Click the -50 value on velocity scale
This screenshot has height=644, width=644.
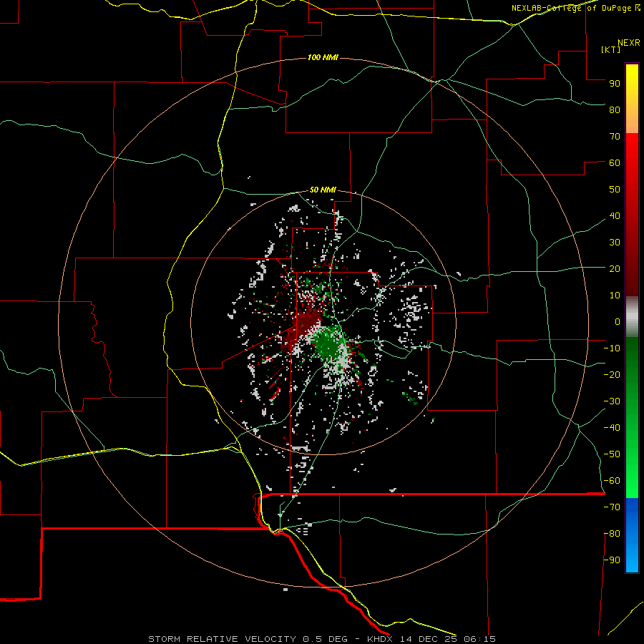612,454
